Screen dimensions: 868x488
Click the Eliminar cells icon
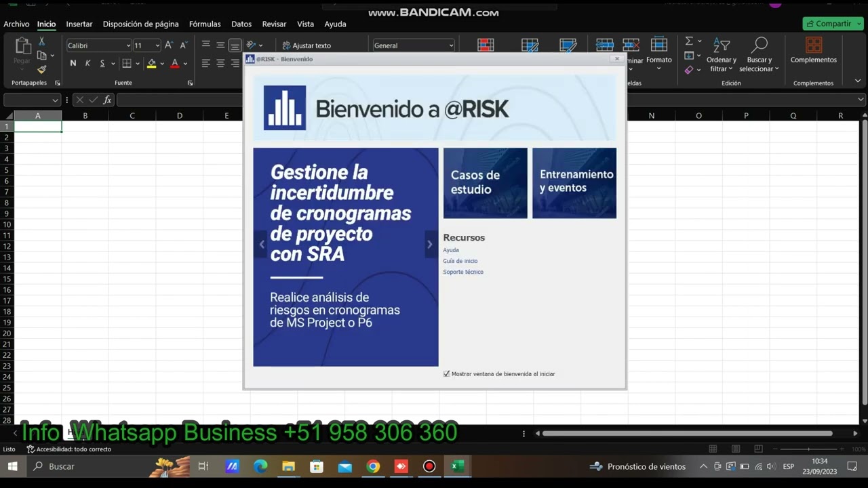tap(631, 45)
